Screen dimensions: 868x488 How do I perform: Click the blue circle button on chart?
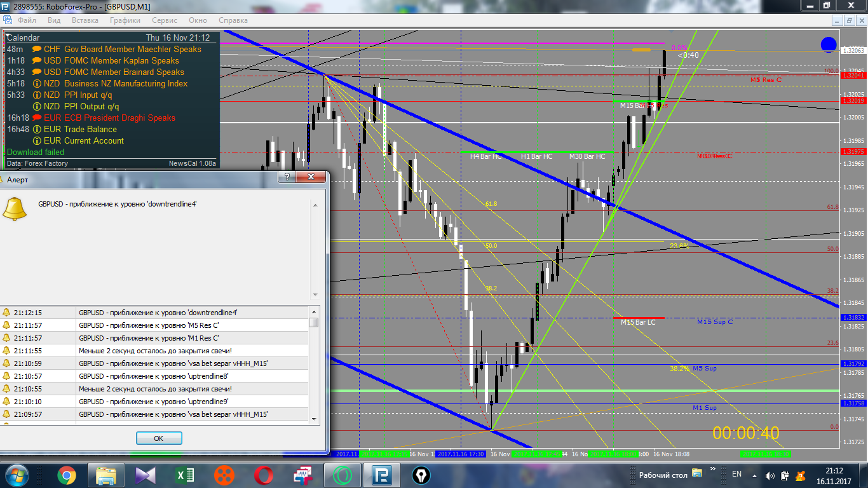click(x=829, y=44)
